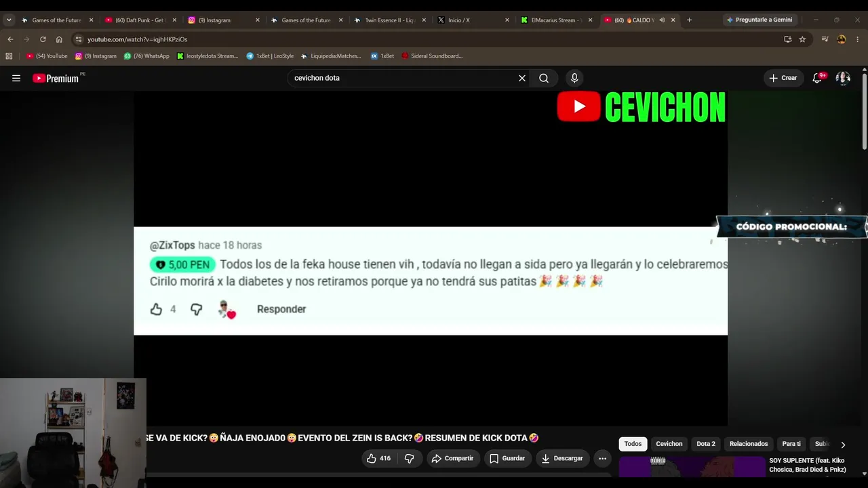Open the 1xBet | LeoStyle bookmark
Screen dimensions: 868x488
click(x=270, y=56)
